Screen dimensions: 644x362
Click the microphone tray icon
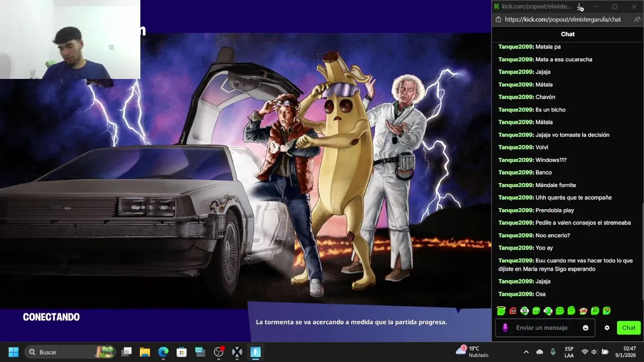[x=553, y=352]
